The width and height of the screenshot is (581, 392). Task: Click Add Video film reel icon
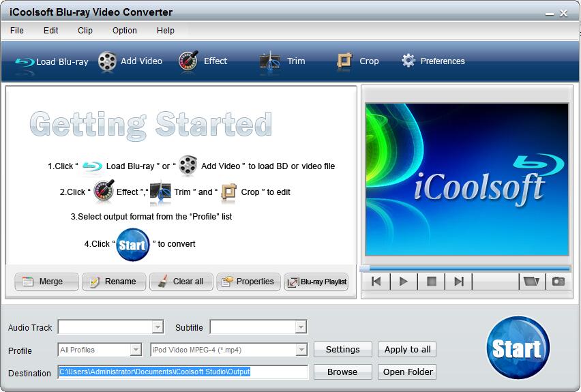point(107,61)
